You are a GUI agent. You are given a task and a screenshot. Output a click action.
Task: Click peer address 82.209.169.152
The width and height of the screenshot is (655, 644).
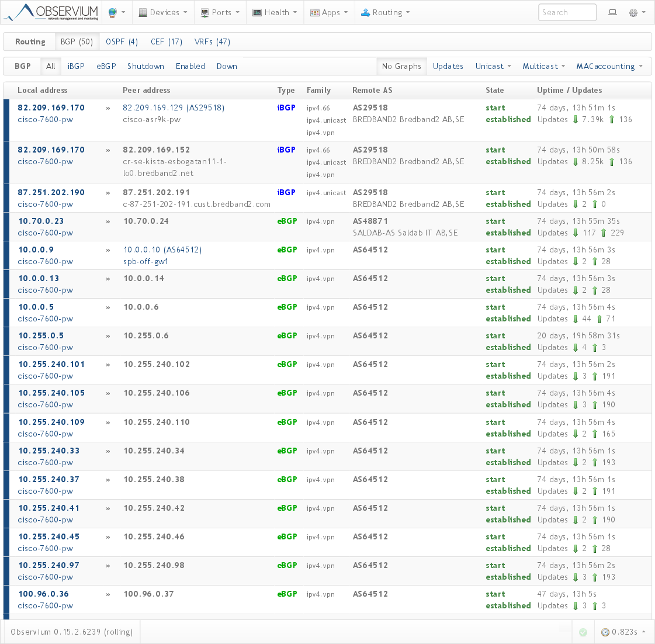point(156,150)
